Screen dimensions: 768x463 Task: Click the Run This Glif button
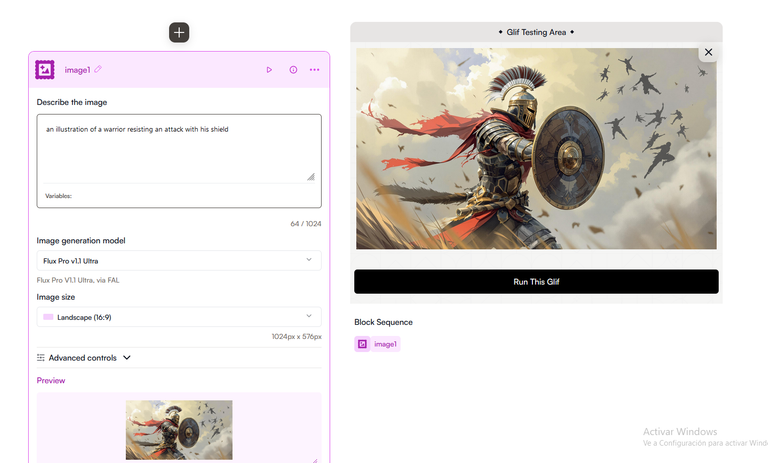tap(536, 282)
